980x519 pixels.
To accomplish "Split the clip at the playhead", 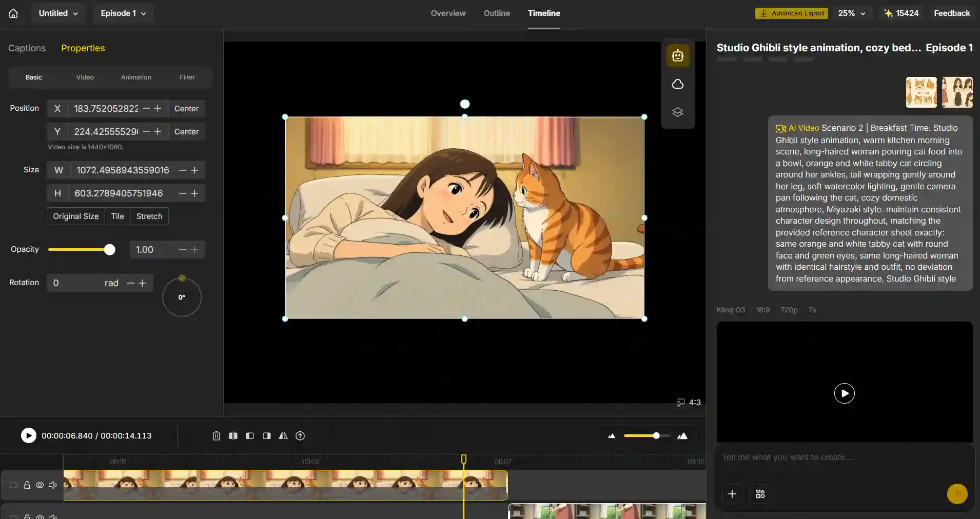I will tap(233, 436).
